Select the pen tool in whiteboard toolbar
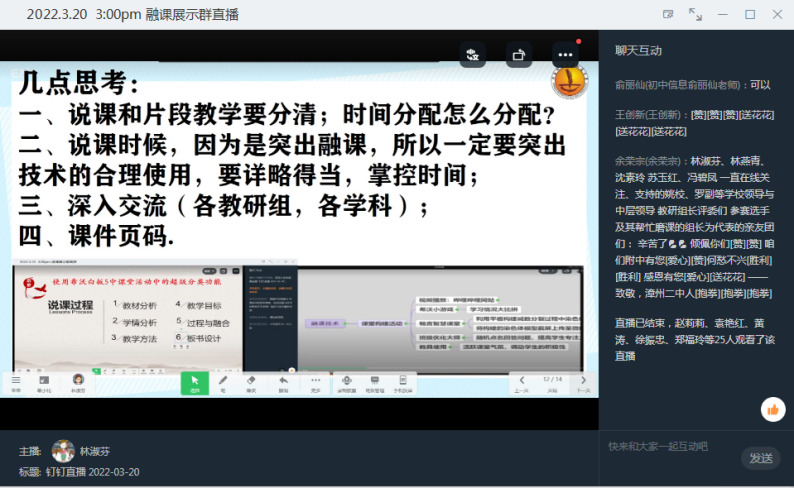 [223, 382]
